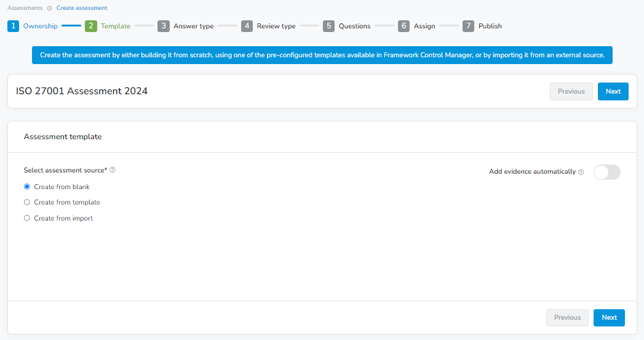Open the Publish step label
This screenshot has width=644, height=340.
(490, 26)
